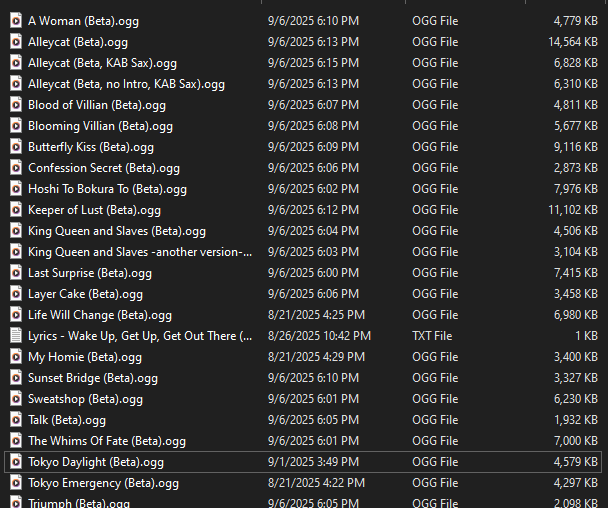The height and width of the screenshot is (508, 608).
Task: Click the Butterfly Kiss (Beta).ogg file icon
Action: point(16,147)
